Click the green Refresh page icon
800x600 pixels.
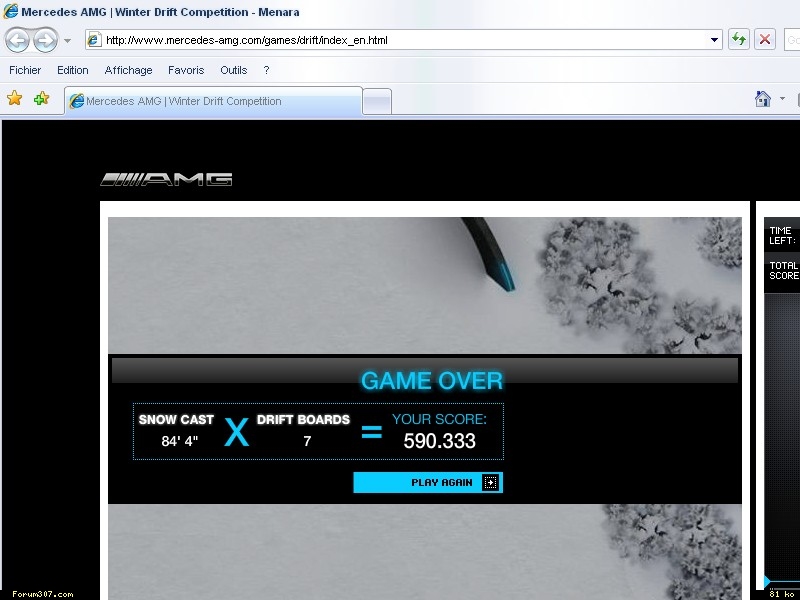point(739,40)
